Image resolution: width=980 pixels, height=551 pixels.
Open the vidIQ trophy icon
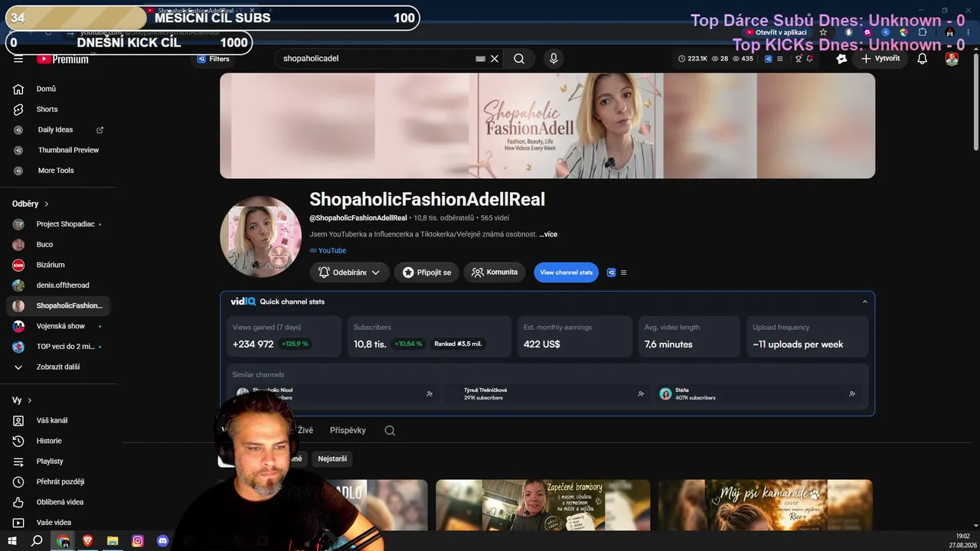click(x=799, y=59)
